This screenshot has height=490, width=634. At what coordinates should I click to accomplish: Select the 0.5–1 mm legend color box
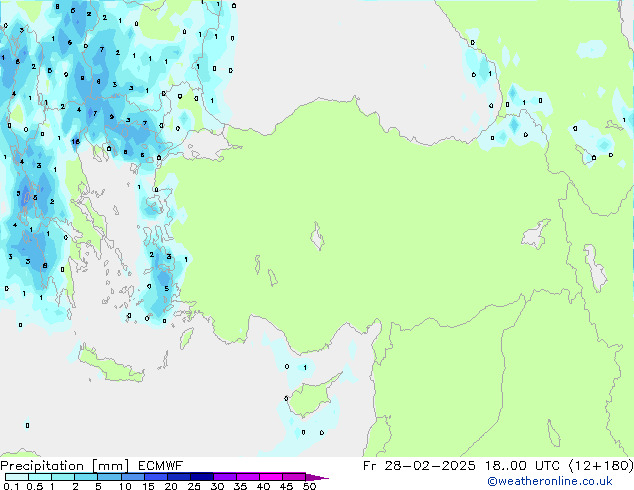pos(40,477)
